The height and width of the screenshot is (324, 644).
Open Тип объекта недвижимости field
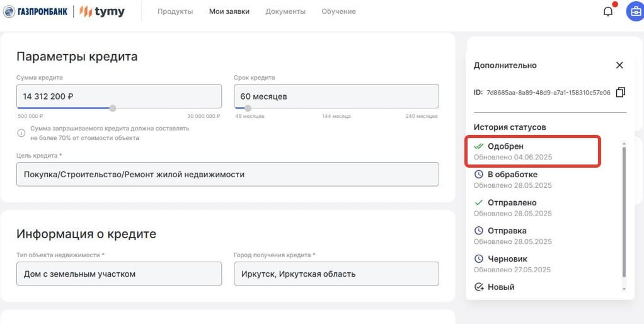(119, 274)
